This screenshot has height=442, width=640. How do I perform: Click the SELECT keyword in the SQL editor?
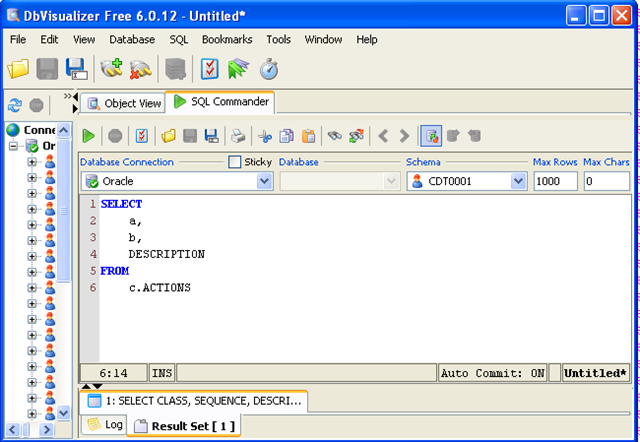click(121, 204)
